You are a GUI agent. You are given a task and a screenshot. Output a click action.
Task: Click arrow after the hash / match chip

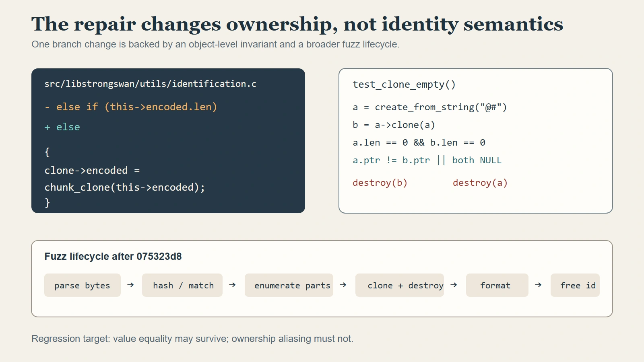click(x=232, y=285)
